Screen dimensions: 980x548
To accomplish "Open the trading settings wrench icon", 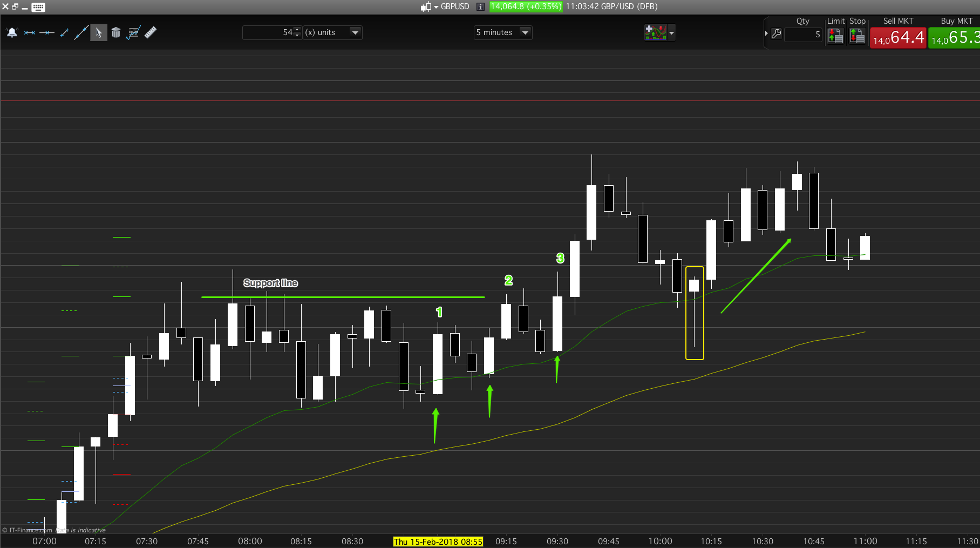I will click(777, 34).
